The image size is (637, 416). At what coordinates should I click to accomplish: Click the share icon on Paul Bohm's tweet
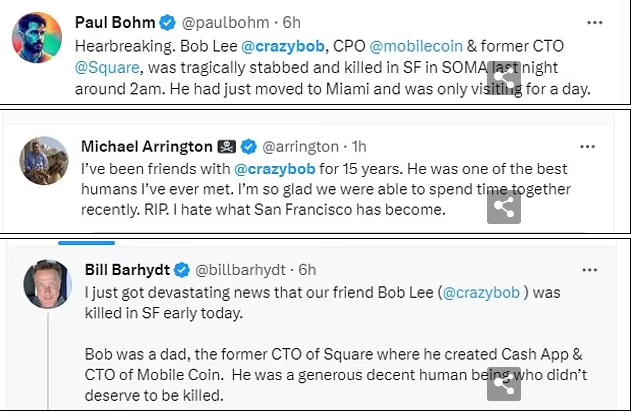[x=502, y=74]
